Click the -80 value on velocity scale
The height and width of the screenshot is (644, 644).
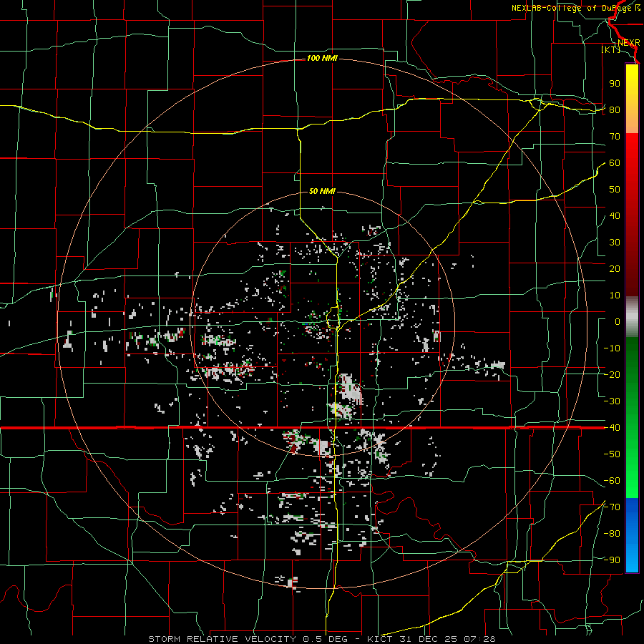pos(612,534)
